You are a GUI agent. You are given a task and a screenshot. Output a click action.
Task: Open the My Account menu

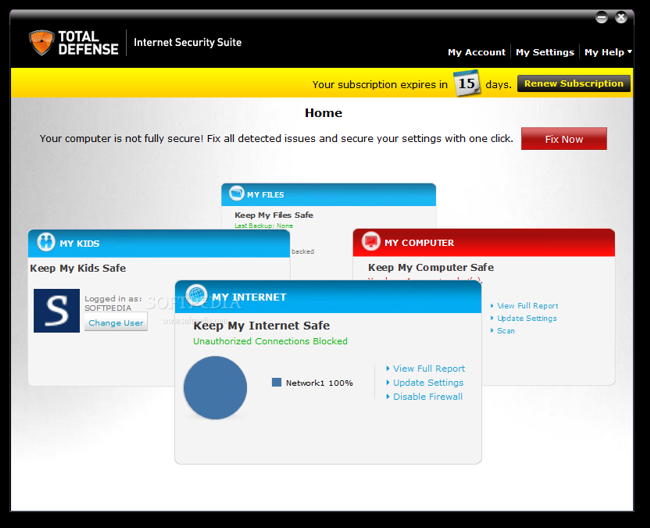click(476, 52)
